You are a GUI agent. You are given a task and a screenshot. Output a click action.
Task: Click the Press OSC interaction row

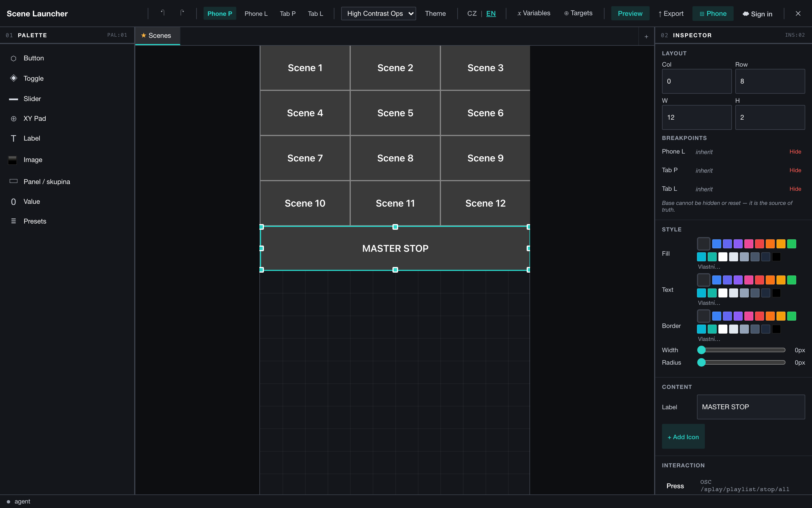tap(734, 486)
